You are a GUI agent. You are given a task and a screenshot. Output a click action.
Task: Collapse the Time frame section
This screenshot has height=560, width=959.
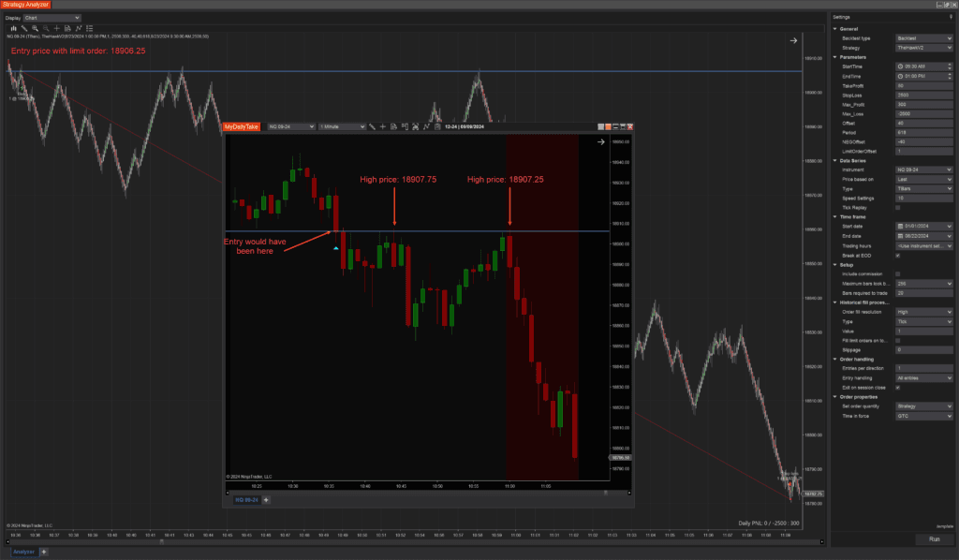(x=835, y=217)
